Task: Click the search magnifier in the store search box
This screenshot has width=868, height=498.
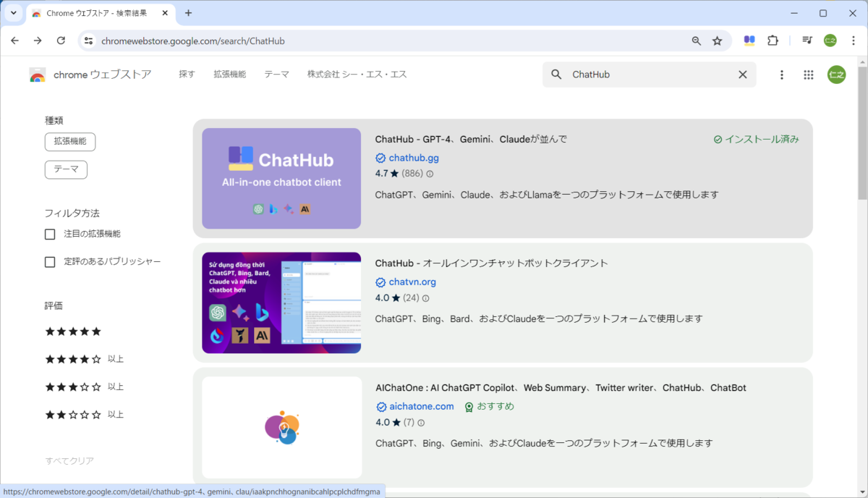Action: click(x=556, y=75)
